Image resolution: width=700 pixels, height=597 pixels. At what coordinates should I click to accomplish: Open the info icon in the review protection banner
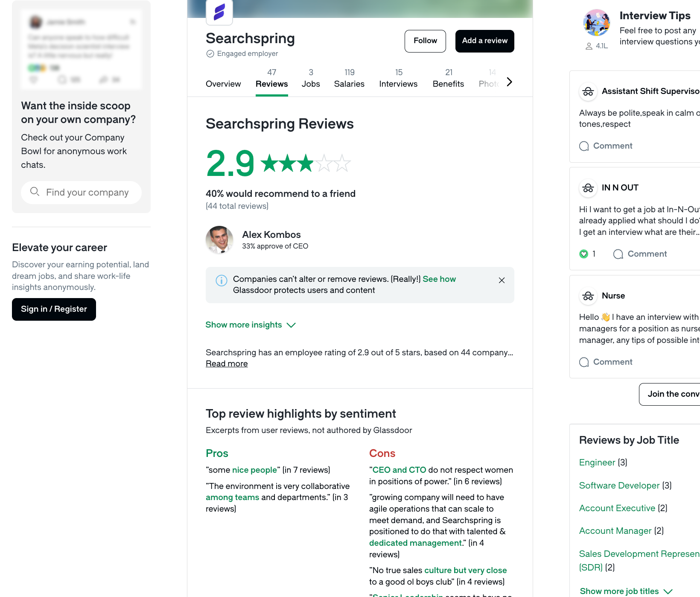tap(221, 281)
